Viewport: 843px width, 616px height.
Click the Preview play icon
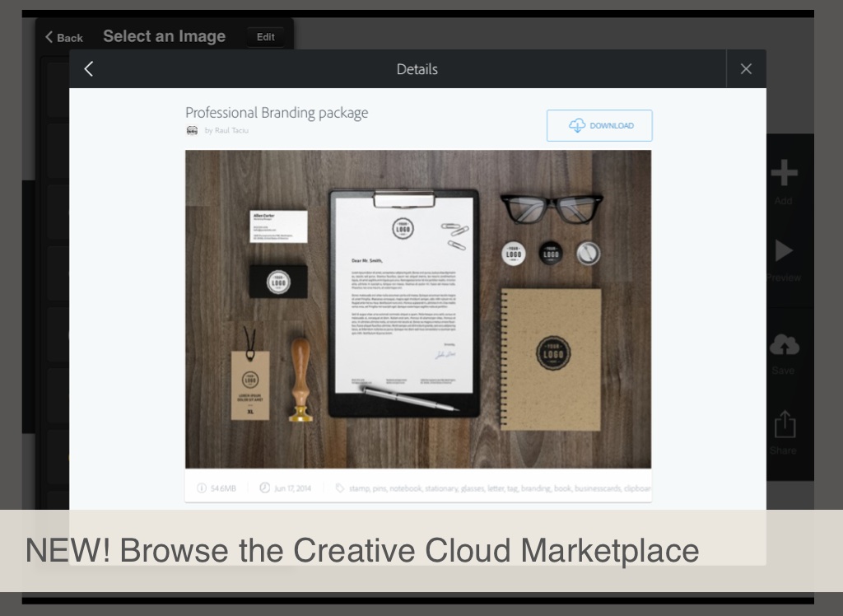(783, 250)
